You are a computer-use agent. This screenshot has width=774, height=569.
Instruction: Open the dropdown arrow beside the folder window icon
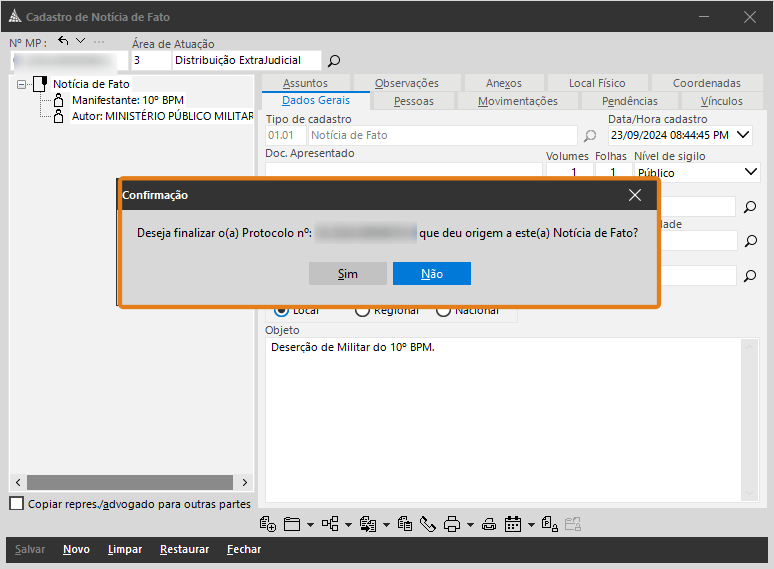310,525
